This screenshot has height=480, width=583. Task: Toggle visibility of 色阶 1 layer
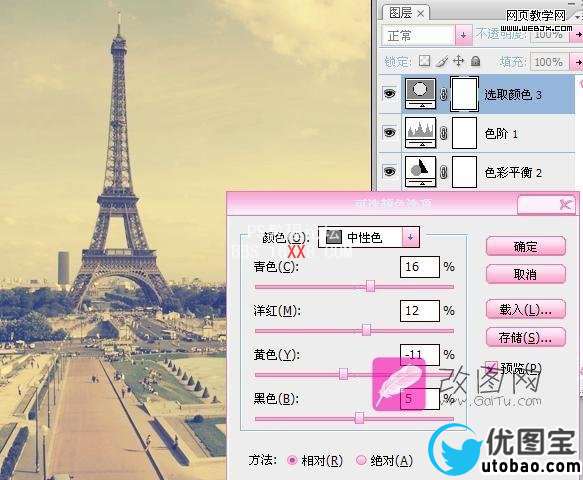click(x=389, y=132)
